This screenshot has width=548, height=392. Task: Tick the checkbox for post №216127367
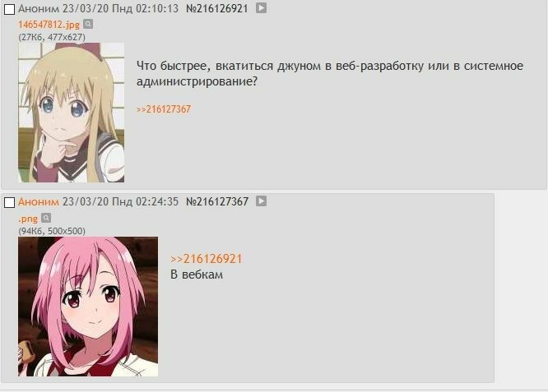click(9, 202)
